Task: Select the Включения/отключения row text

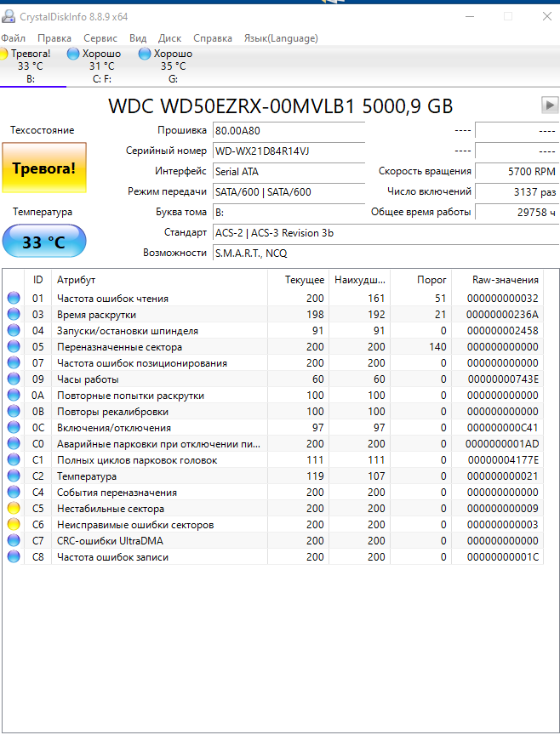Action: [x=114, y=428]
